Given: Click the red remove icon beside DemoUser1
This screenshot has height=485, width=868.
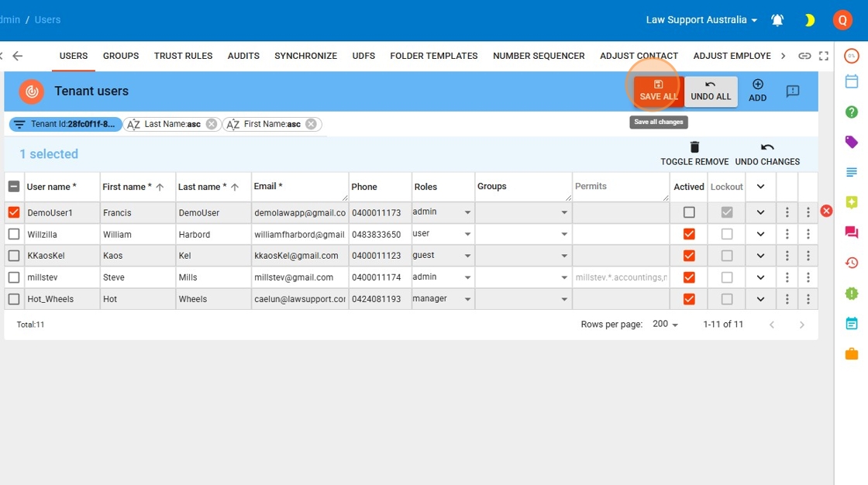Looking at the screenshot, I should click(x=826, y=211).
